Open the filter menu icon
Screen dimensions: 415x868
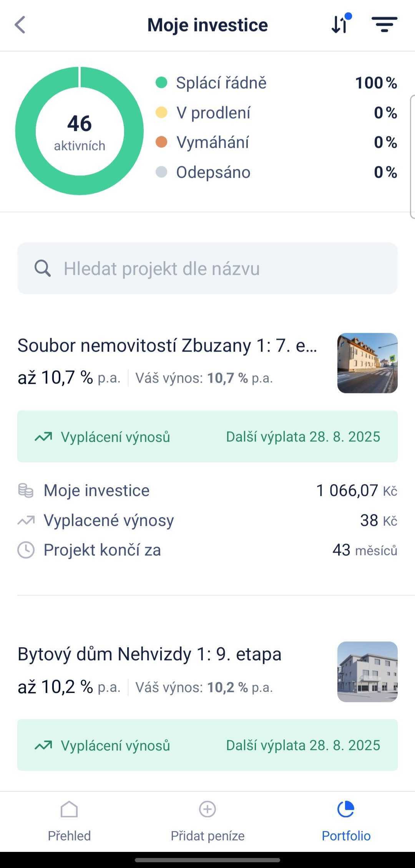(x=384, y=25)
